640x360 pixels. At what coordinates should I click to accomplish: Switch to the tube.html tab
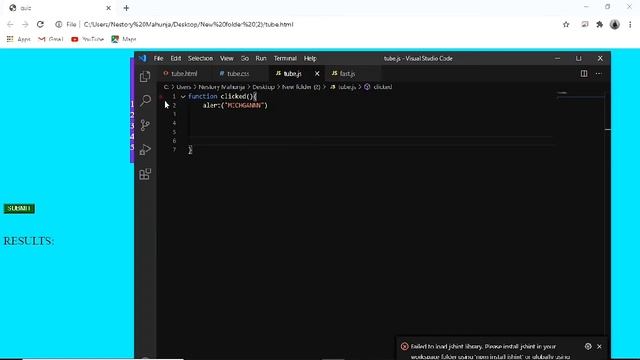click(x=184, y=73)
